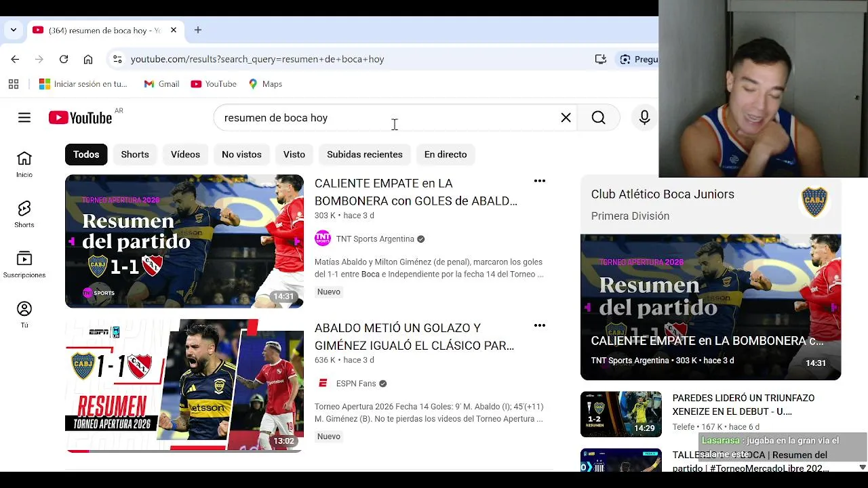Open a new browser tab
This screenshot has width=868, height=488.
(198, 30)
